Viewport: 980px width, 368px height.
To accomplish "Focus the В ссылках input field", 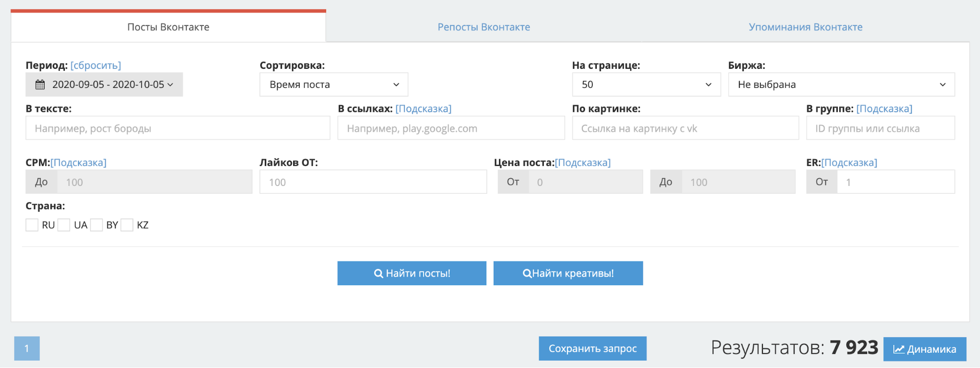I will click(451, 128).
